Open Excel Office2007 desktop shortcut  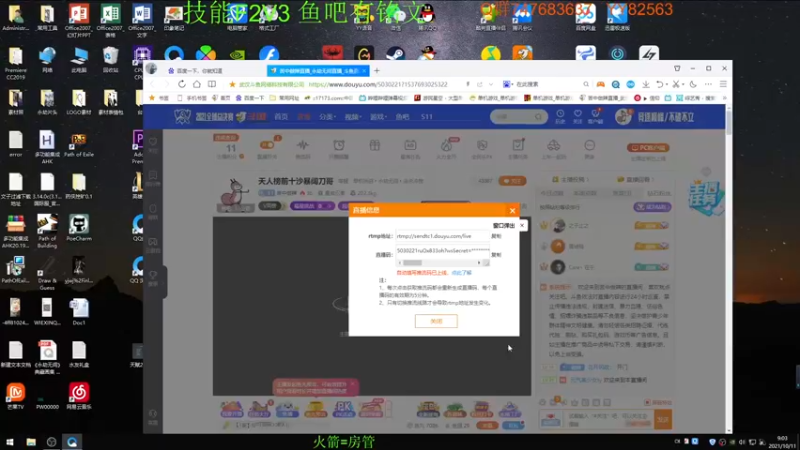[110, 20]
